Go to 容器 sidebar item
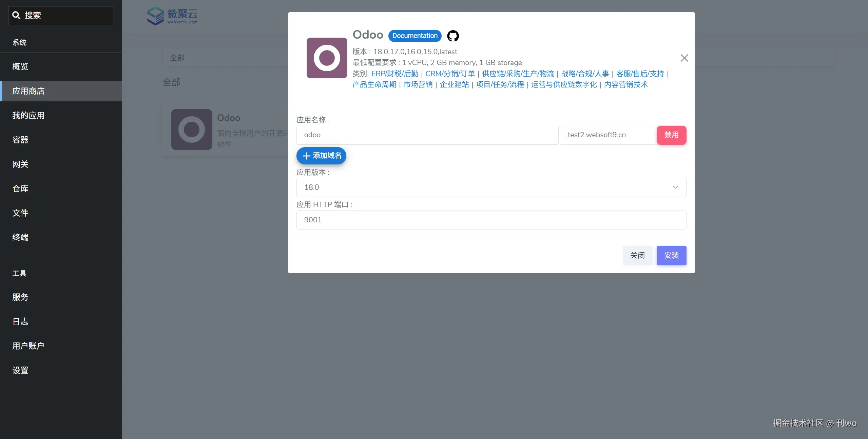This screenshot has width=868, height=439. 20,140
